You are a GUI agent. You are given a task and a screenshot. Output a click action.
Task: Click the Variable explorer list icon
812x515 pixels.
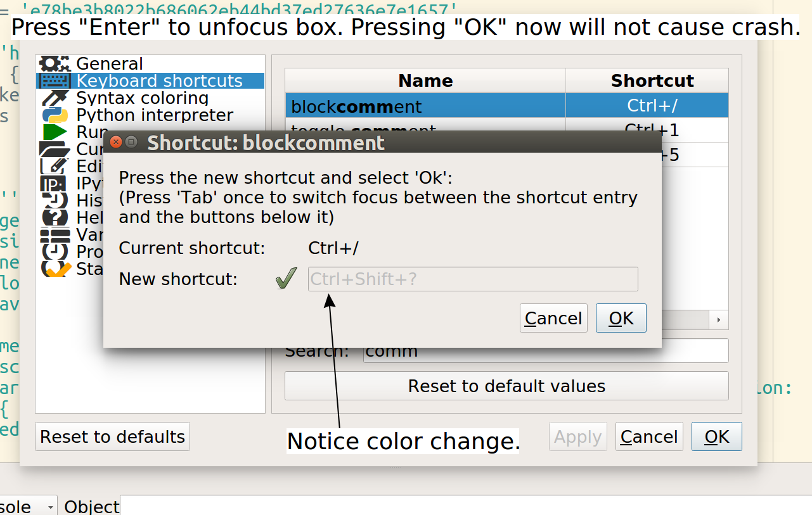pyautogui.click(x=55, y=234)
